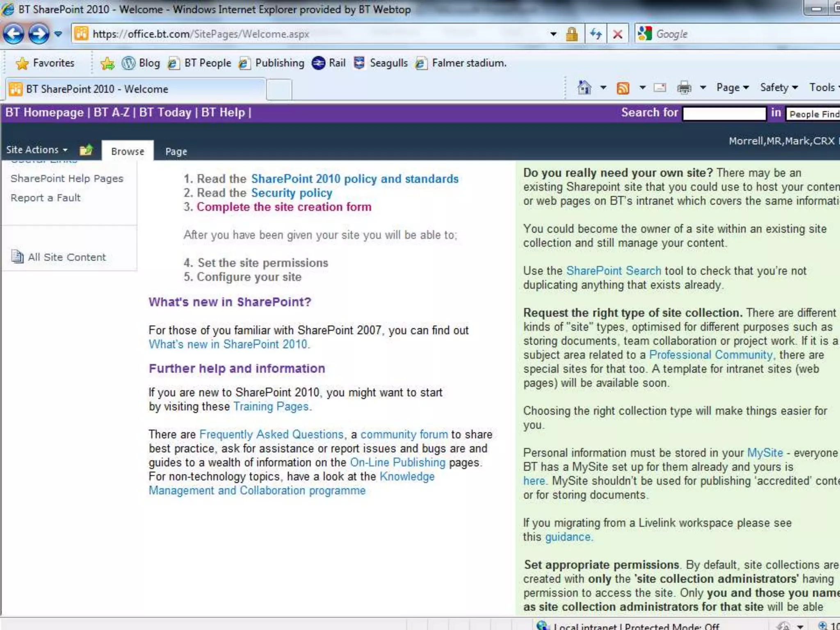Click the browser Back arrow button
Viewport: 840px width, 630px height.
(14, 34)
